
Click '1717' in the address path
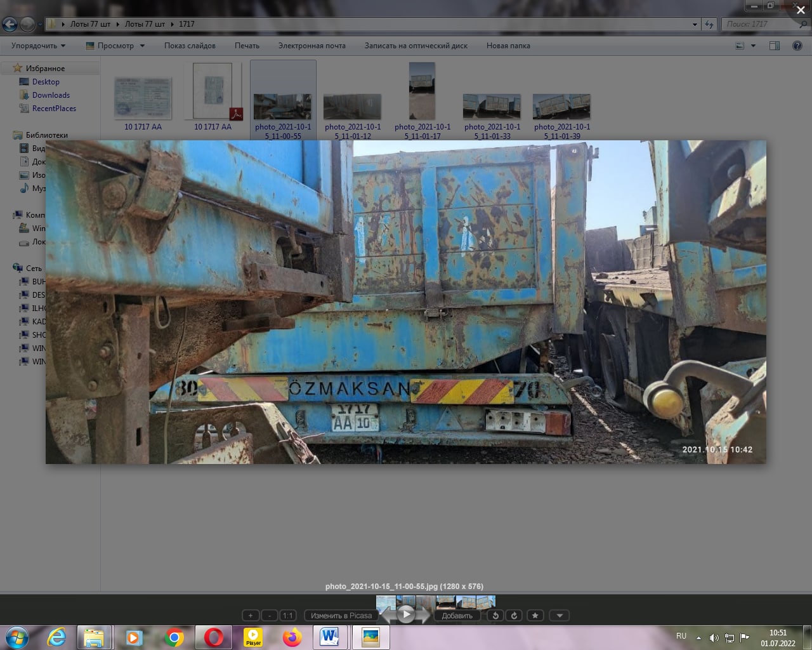point(187,24)
